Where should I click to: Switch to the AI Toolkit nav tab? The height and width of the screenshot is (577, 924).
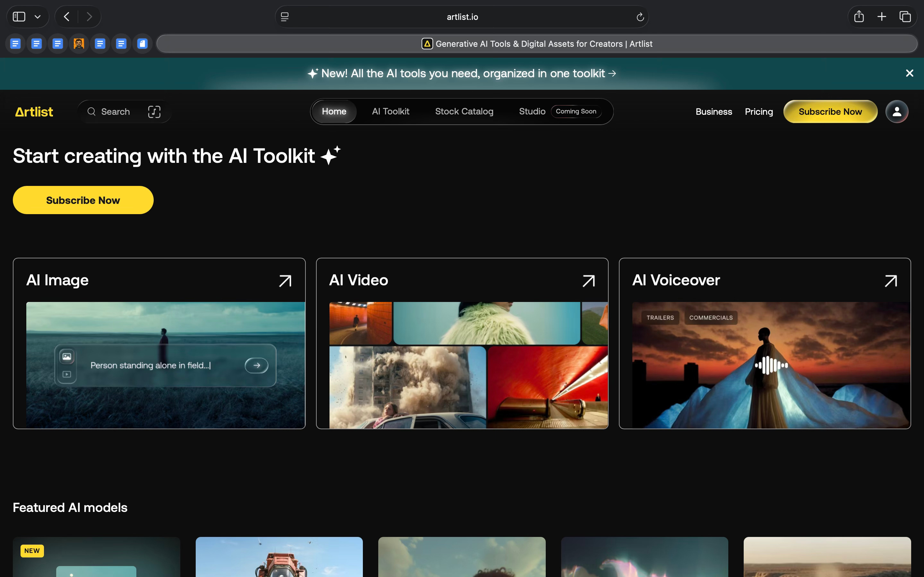pyautogui.click(x=390, y=112)
